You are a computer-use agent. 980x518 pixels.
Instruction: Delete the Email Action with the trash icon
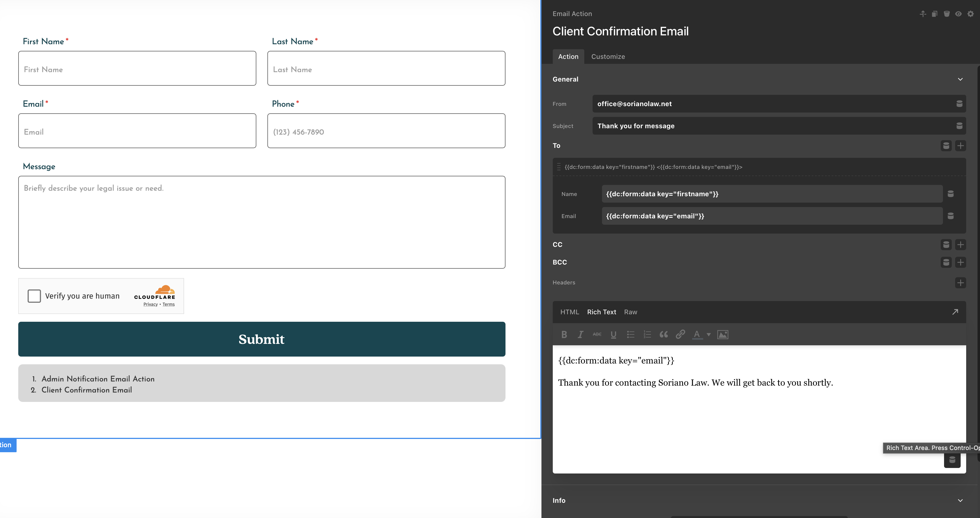coord(947,14)
